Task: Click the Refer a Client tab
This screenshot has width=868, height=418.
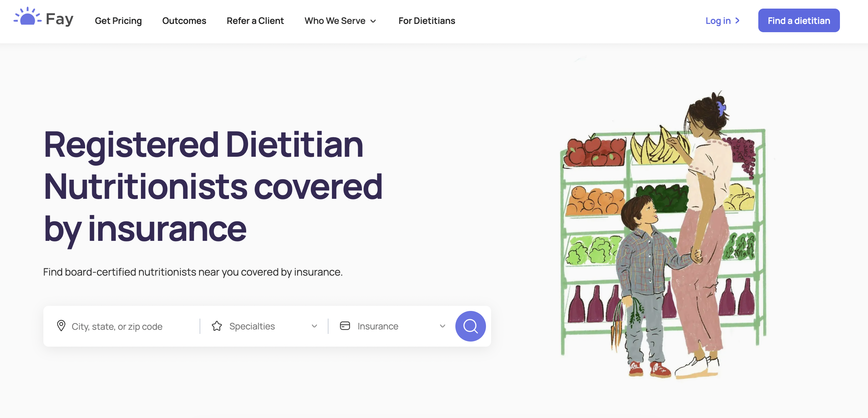Action: (255, 20)
